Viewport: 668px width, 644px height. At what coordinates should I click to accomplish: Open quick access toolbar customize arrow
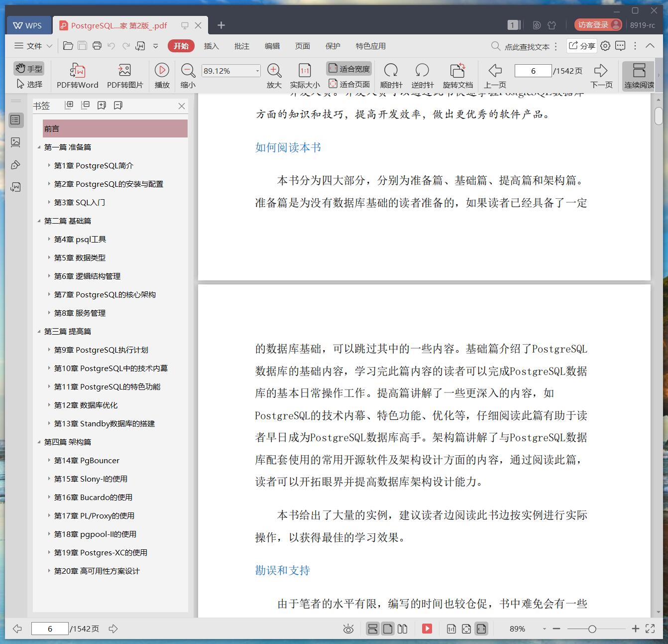[x=155, y=46]
